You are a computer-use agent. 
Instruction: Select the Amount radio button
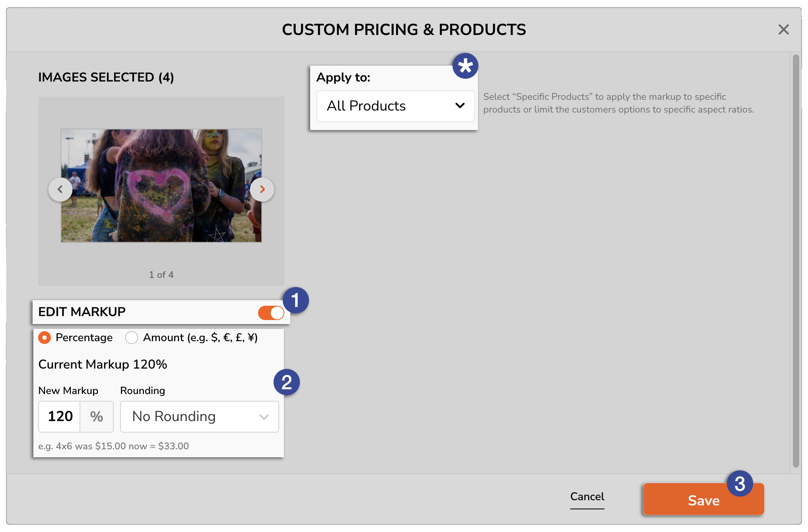point(132,338)
